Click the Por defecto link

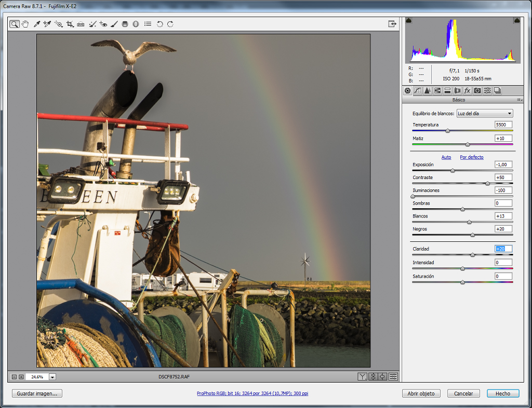click(472, 157)
